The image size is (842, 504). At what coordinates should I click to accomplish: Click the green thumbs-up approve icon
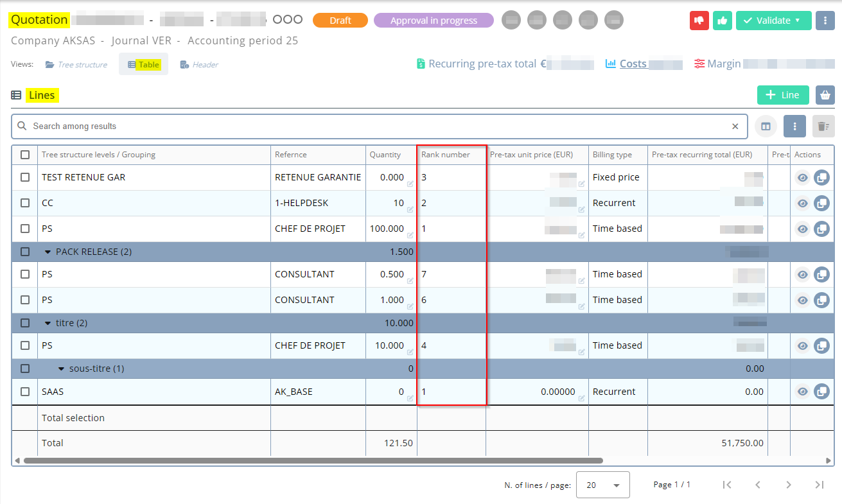click(723, 21)
